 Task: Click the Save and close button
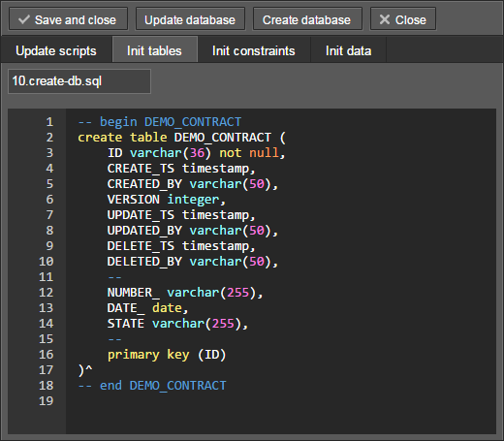68,19
